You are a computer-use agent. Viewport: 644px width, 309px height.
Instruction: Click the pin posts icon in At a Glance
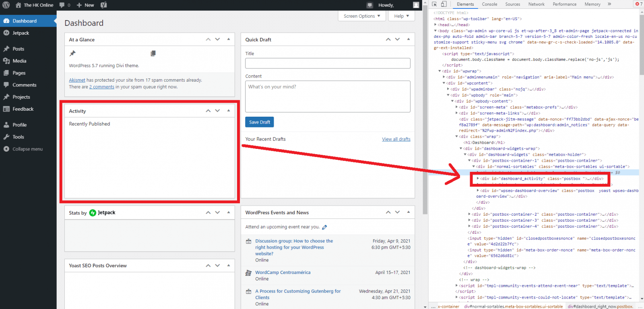tap(72, 53)
